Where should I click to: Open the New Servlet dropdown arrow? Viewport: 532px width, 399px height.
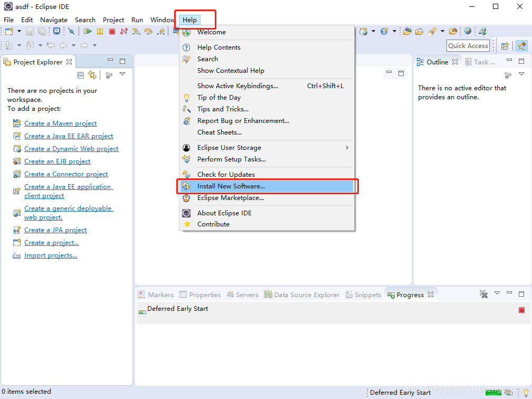point(394,31)
